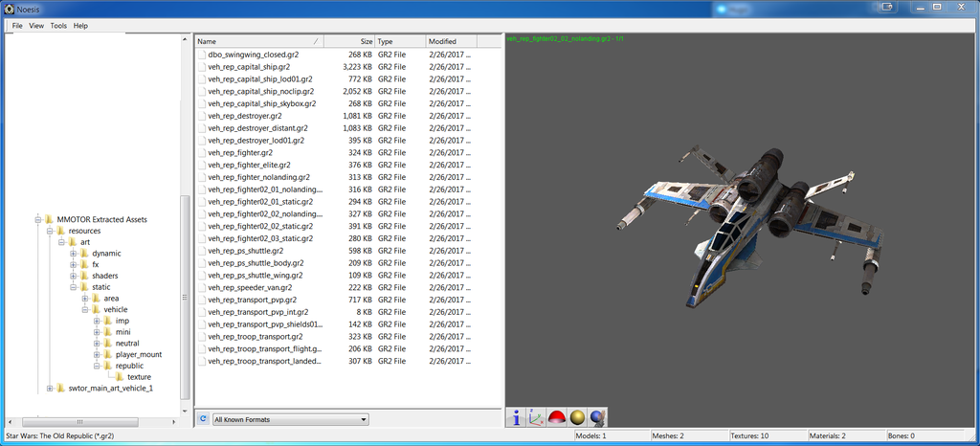Click the folder icon next to shaders

(84, 276)
